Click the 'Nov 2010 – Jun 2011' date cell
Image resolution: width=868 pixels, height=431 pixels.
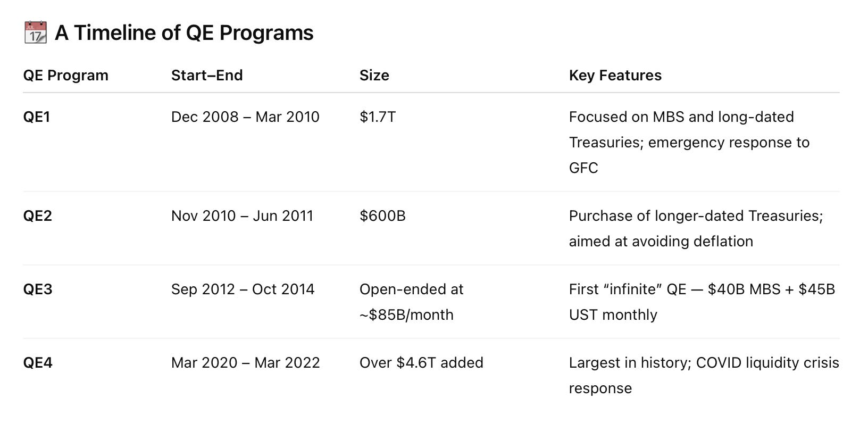click(x=242, y=216)
